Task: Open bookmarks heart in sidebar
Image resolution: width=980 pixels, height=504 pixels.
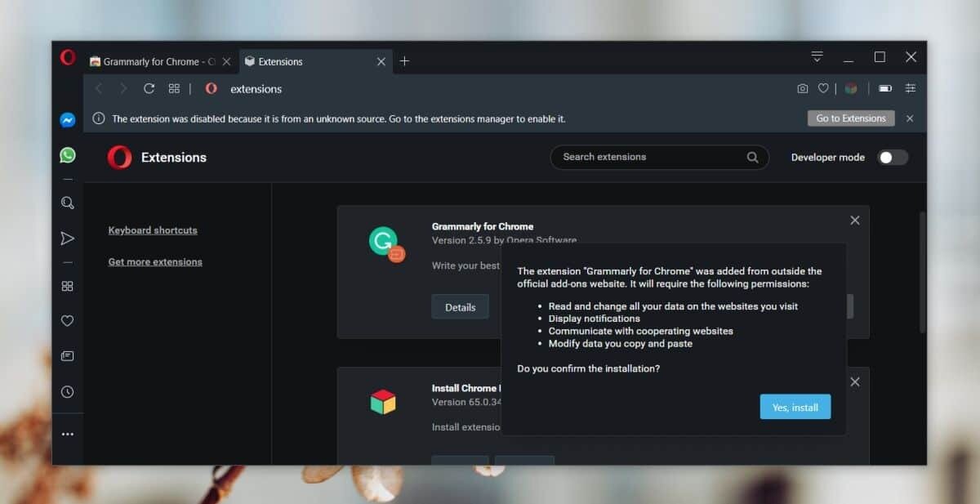Action: pos(68,321)
